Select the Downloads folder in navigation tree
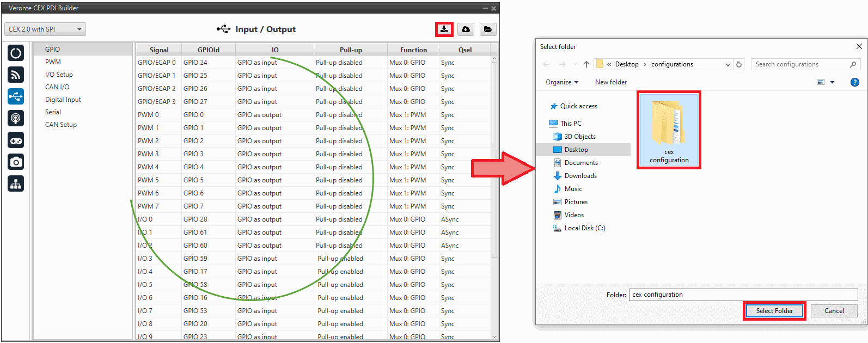This screenshot has height=343, width=868. pyautogui.click(x=580, y=176)
